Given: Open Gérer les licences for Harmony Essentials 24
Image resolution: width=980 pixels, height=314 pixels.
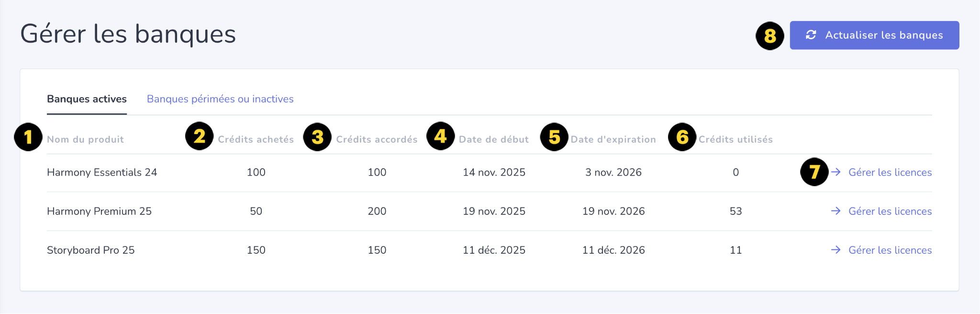Looking at the screenshot, I should (890, 172).
